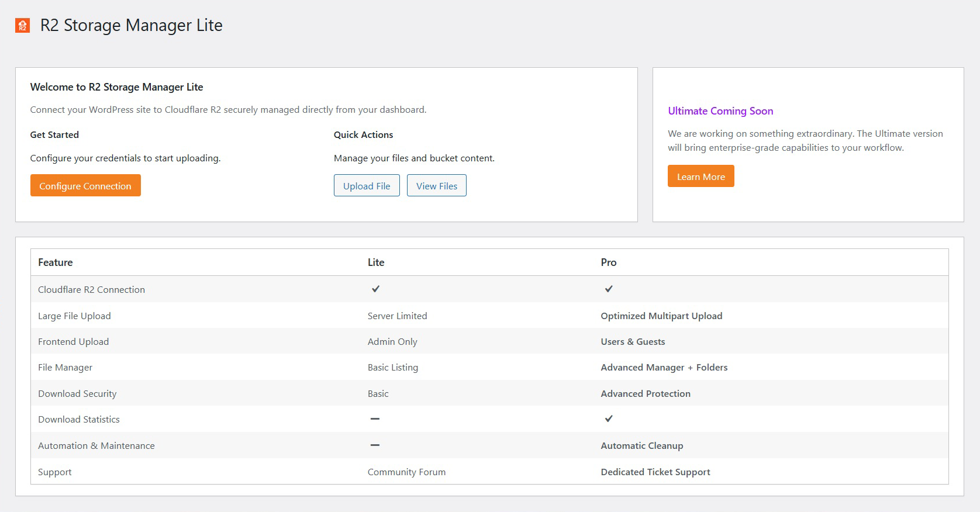The image size is (980, 512).
Task: Select the Dedicated Ticket Support cell
Action: [655, 472]
